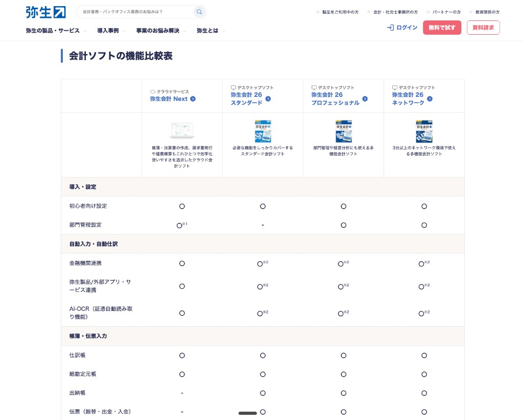Open the パートナーの方 link
Viewport: 523px width, 420px height.
(446, 12)
